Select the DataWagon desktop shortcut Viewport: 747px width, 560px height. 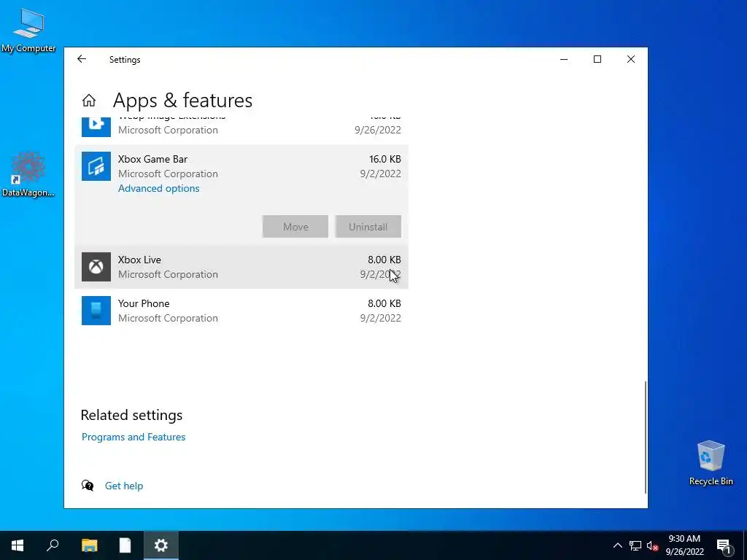(28, 174)
